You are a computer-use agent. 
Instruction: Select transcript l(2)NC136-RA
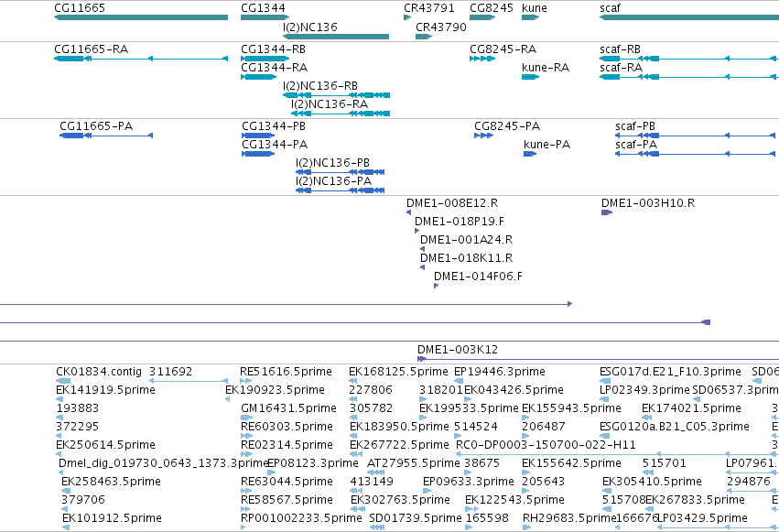(341, 114)
